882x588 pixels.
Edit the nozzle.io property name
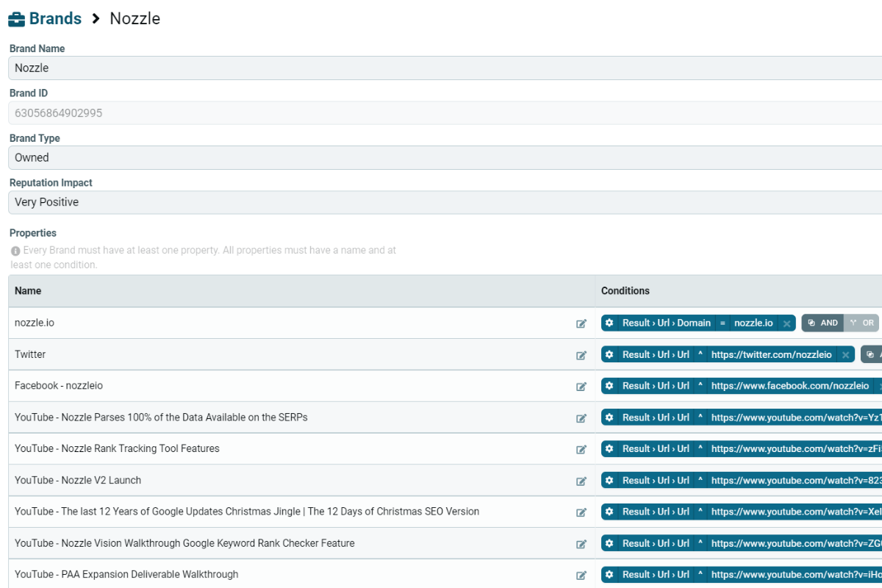tap(581, 323)
